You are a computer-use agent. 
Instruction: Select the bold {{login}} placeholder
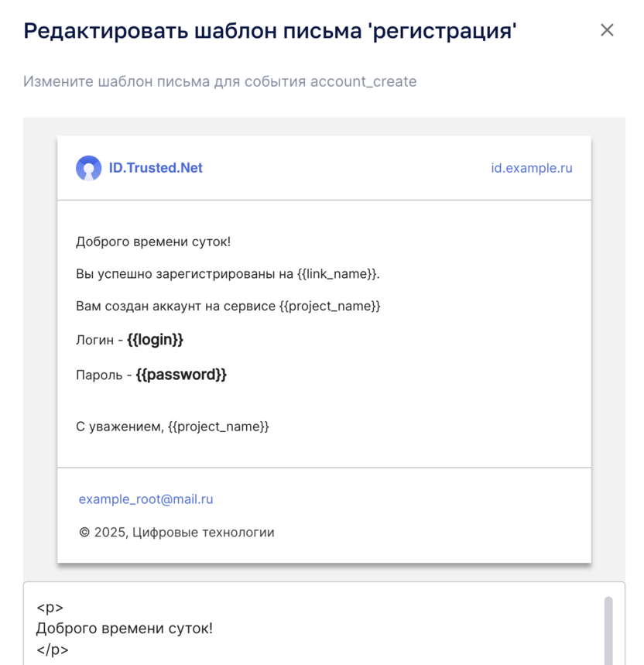click(155, 340)
